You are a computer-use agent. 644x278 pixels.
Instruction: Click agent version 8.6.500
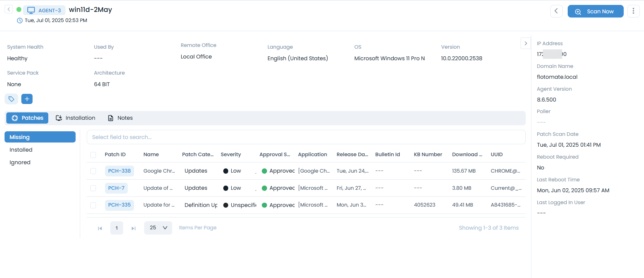pos(546,100)
